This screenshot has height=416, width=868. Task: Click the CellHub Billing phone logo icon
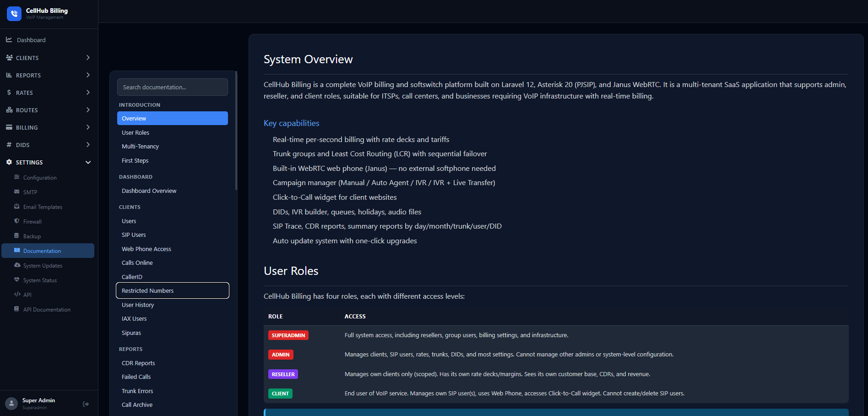14,14
